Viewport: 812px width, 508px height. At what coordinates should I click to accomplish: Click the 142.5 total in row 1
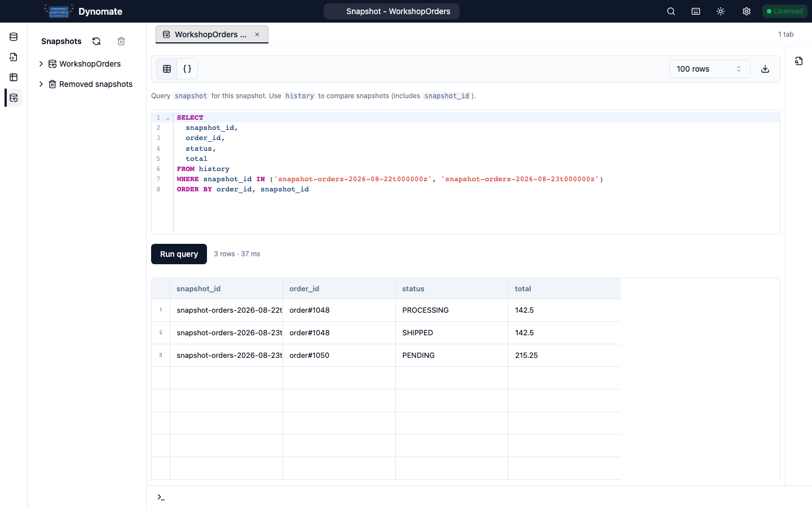pos(564,310)
